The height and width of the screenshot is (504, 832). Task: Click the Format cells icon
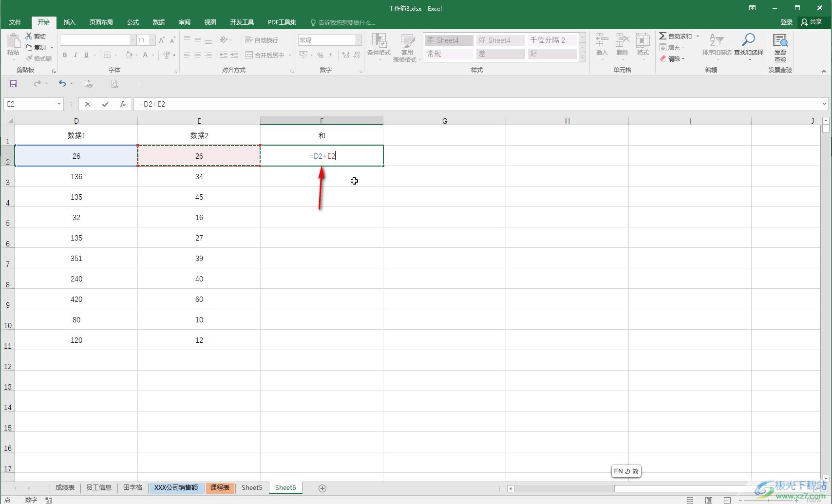(643, 41)
